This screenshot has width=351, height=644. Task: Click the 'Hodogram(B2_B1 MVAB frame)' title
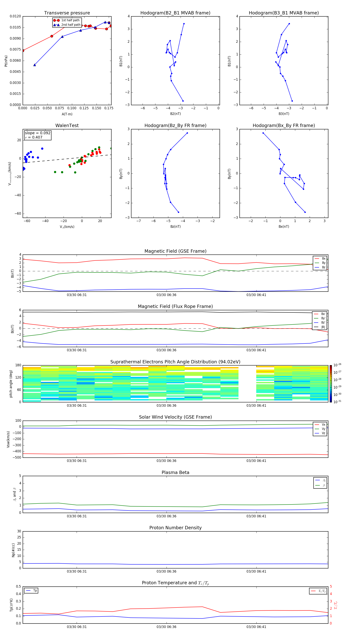[175, 13]
